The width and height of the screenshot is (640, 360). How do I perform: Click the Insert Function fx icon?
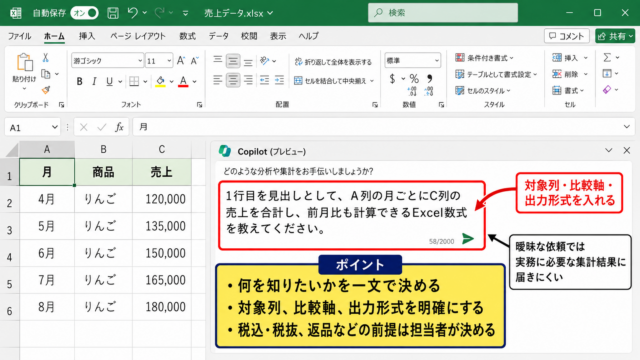(119, 127)
